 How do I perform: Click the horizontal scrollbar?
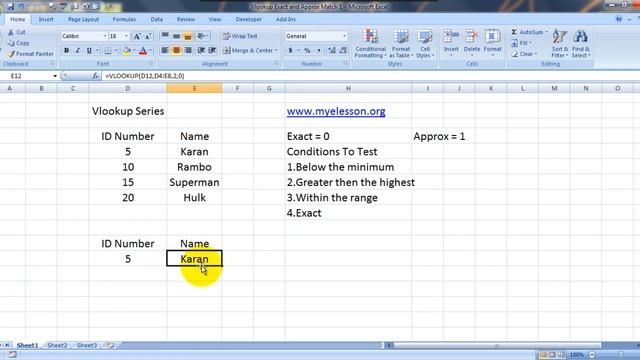tap(497, 345)
